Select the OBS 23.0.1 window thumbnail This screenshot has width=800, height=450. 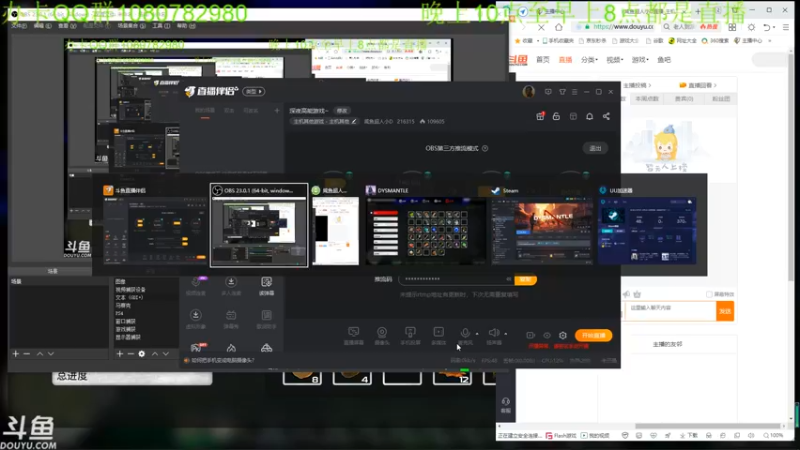259,225
